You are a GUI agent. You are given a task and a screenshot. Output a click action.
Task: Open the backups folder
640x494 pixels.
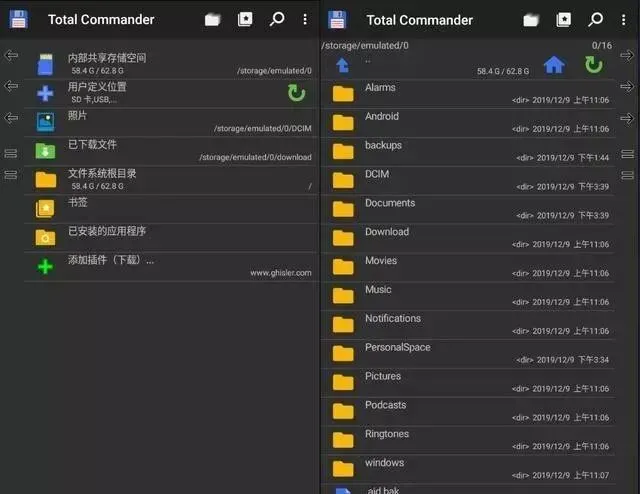469,152
